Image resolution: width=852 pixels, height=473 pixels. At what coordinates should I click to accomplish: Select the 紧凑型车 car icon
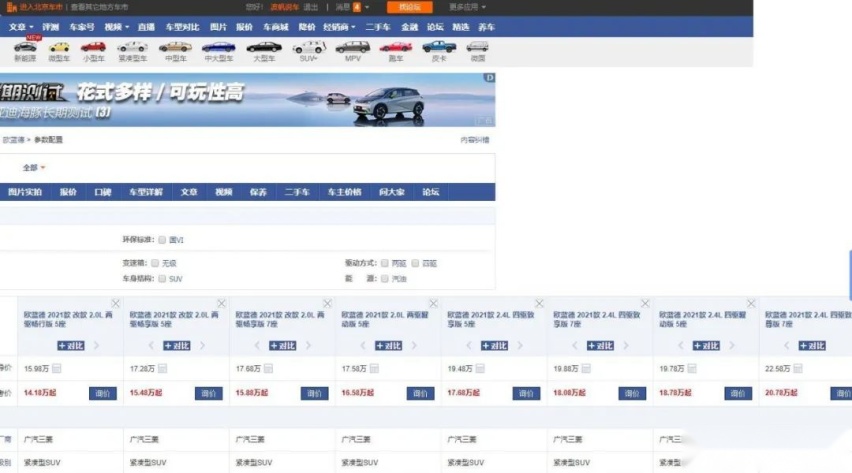[133, 47]
